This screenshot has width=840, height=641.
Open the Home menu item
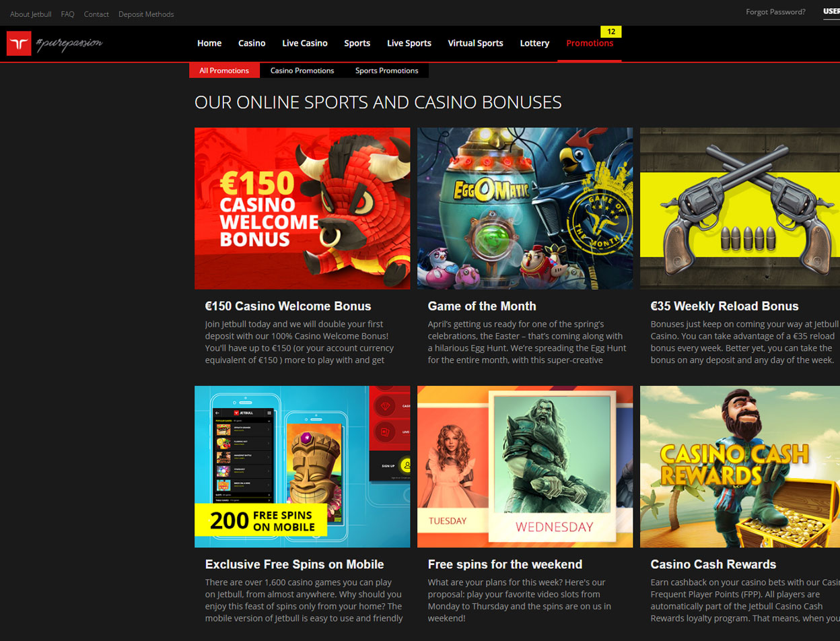(x=209, y=43)
